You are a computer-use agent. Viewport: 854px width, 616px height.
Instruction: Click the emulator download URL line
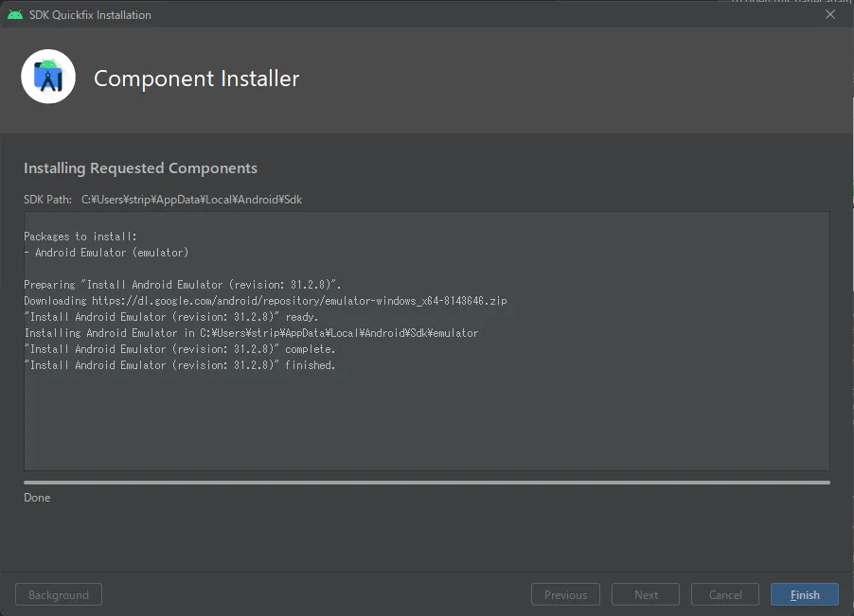point(265,301)
